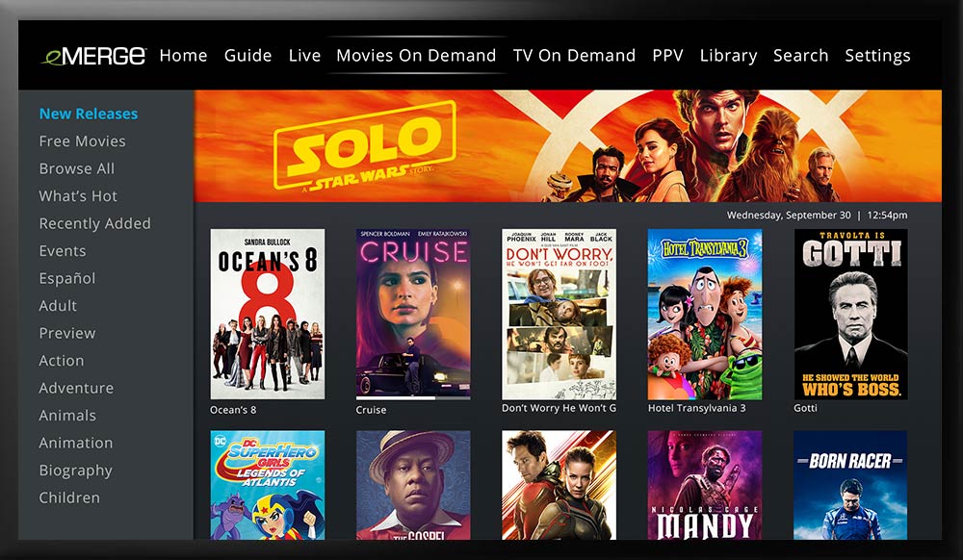Image resolution: width=963 pixels, height=560 pixels.
Task: Open the Don't Worry movie poster
Action: pyautogui.click(x=559, y=314)
